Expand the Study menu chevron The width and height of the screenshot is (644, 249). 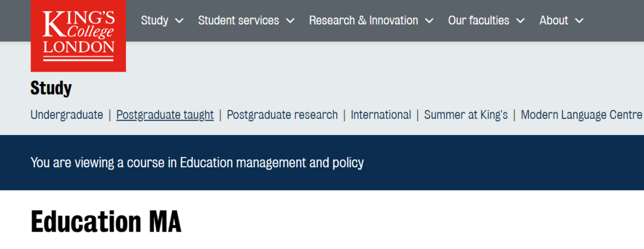click(179, 21)
